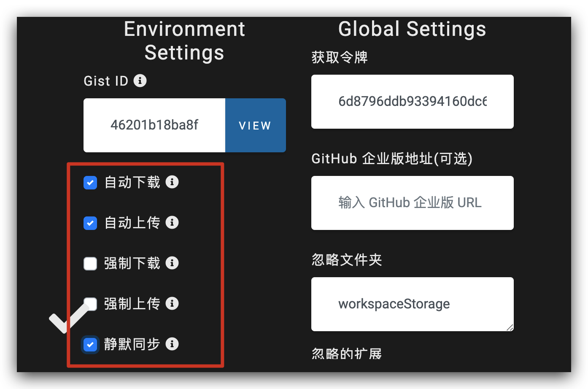Select the Gist ID input field
Screen dimensions: 588x389
[154, 125]
